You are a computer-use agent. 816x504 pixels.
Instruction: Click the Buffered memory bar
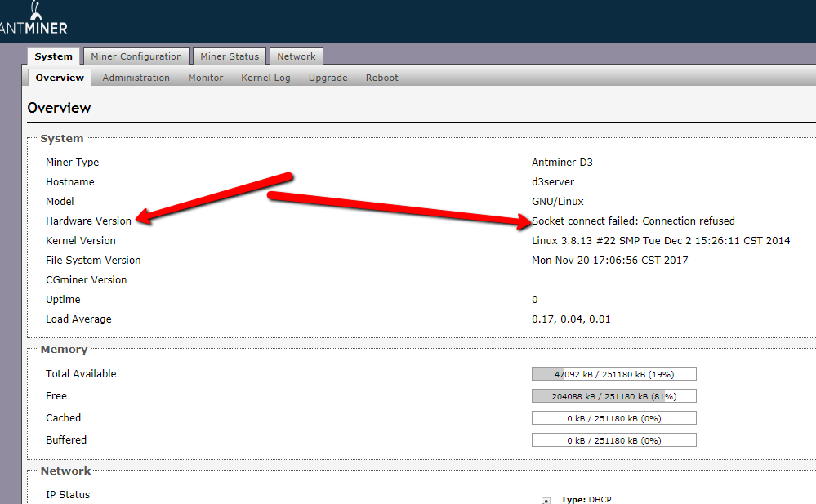(613, 440)
